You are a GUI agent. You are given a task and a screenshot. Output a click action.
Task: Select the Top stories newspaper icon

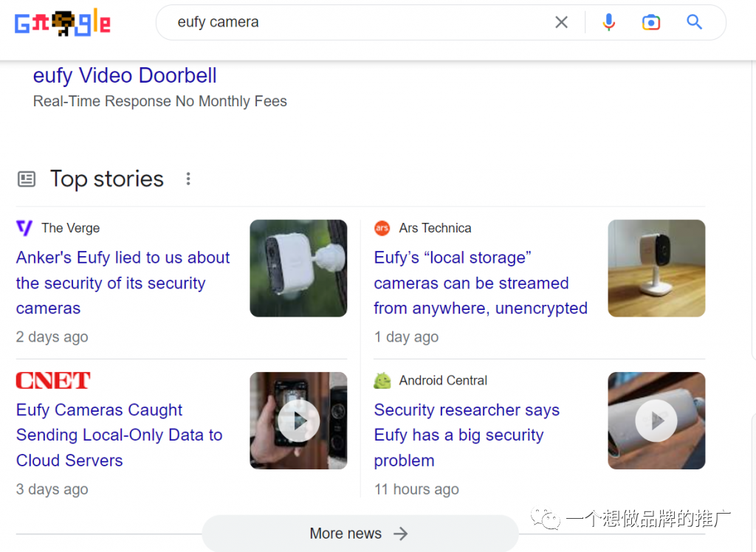(x=27, y=179)
